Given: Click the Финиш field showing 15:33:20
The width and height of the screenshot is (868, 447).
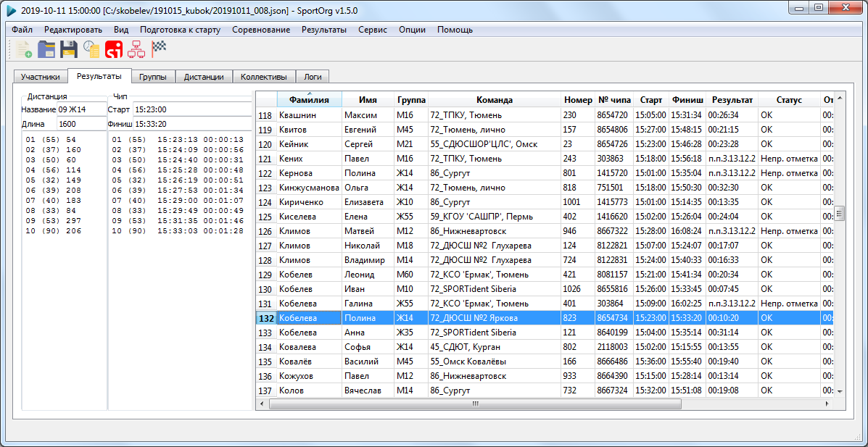Looking at the screenshot, I should [x=191, y=124].
